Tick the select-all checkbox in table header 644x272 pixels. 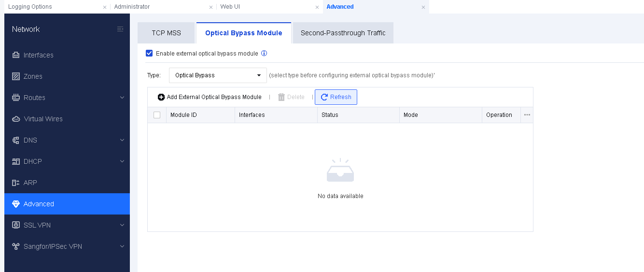coord(157,115)
